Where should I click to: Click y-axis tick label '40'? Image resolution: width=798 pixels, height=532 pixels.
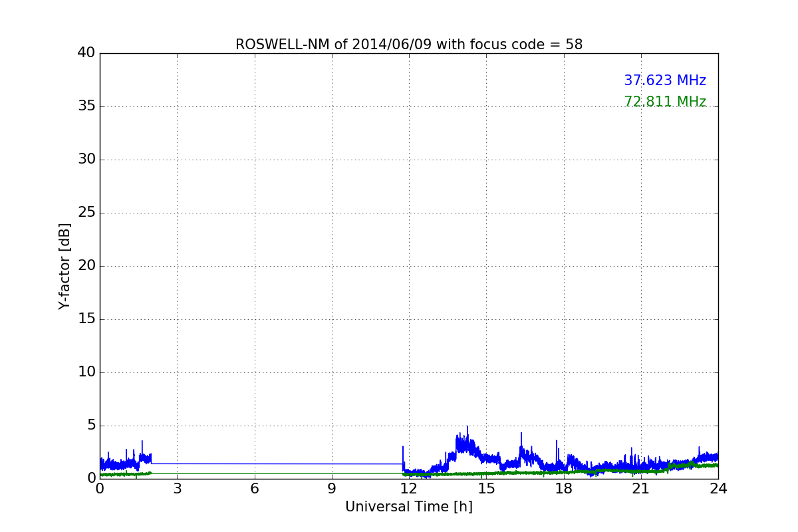click(86, 53)
